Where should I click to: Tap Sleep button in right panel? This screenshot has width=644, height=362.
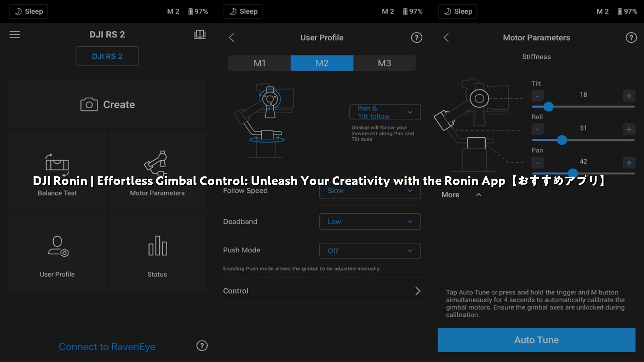tap(458, 11)
